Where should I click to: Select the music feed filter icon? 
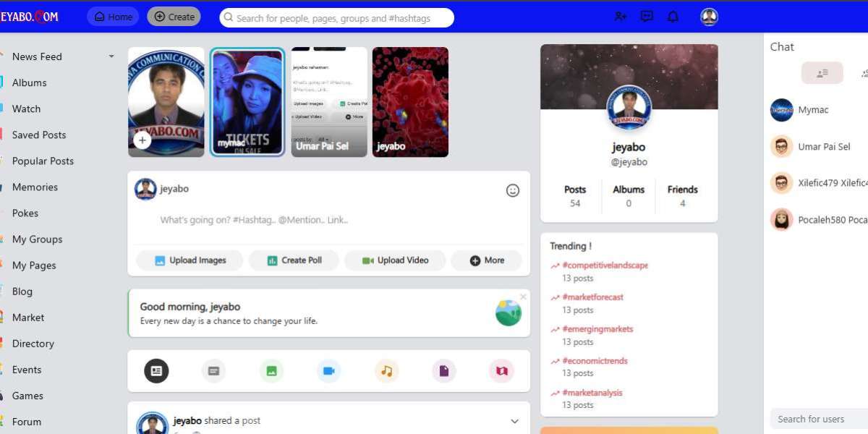[386, 371]
